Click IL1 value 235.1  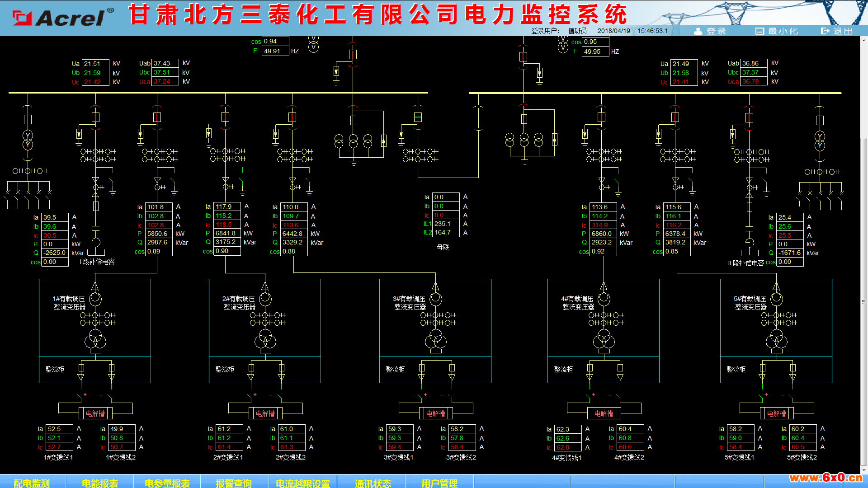click(x=446, y=224)
